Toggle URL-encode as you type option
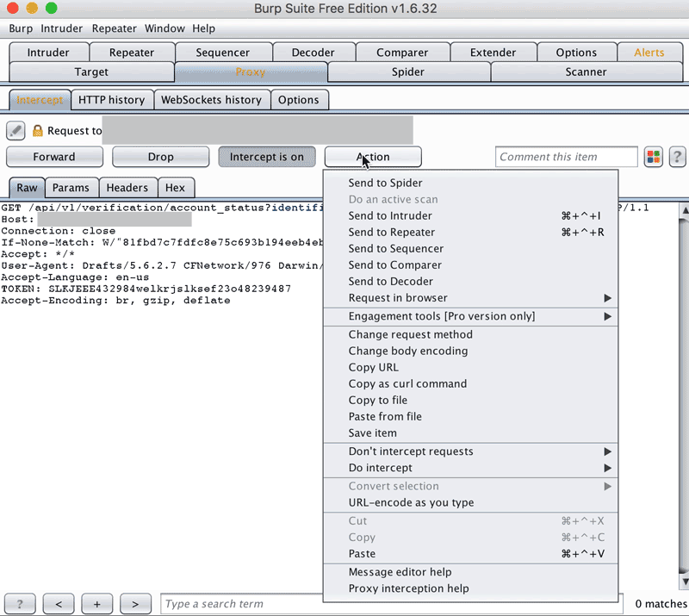689x616 pixels. 470,502
